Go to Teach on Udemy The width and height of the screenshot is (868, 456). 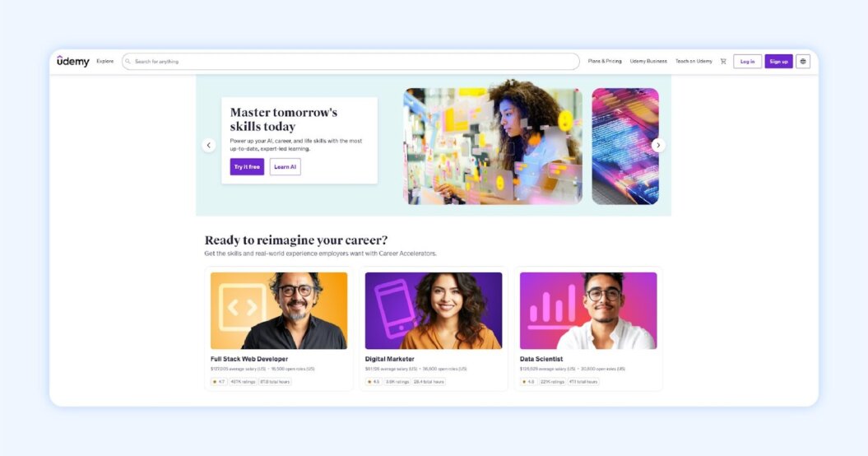point(694,62)
